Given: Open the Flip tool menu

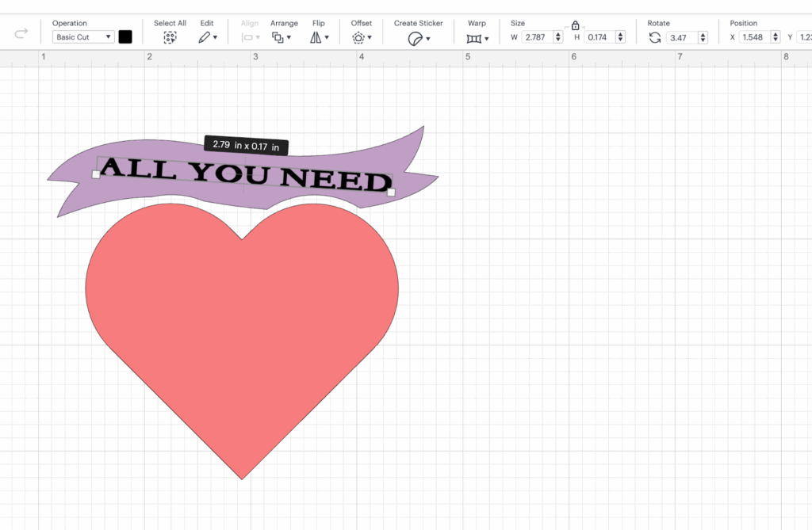Looking at the screenshot, I should (319, 37).
